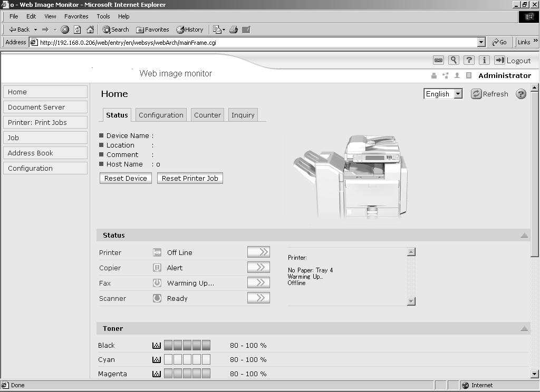Go to the browser Home page icon
Screen dimensions: 540x392
pyautogui.click(x=90, y=30)
